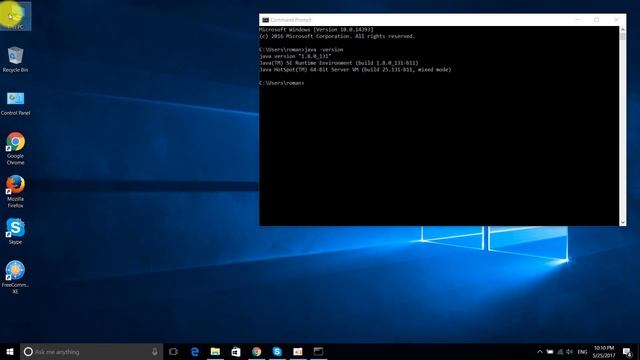Maximize the Command Prompt window

[x=597, y=20]
